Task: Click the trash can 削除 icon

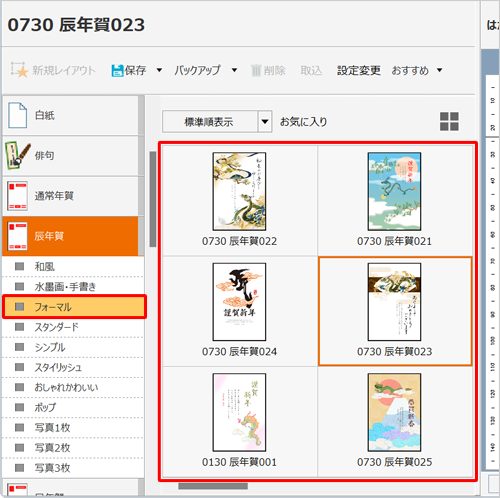Action: [x=256, y=70]
